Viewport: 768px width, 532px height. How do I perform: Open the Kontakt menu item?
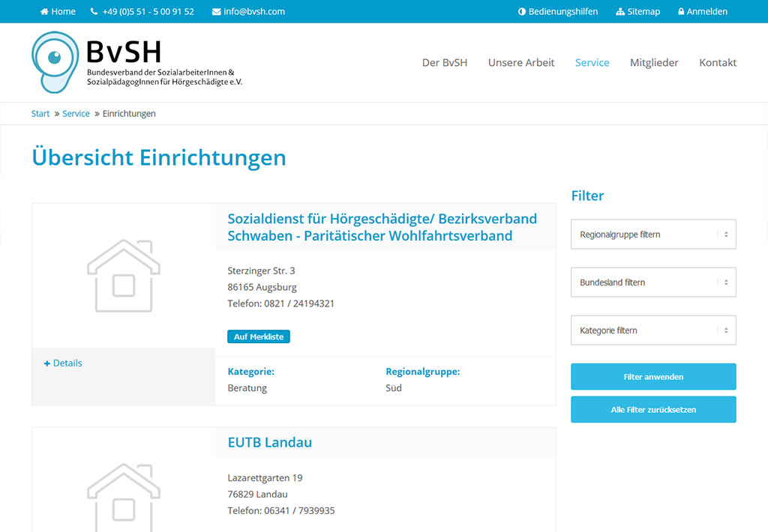pos(718,63)
